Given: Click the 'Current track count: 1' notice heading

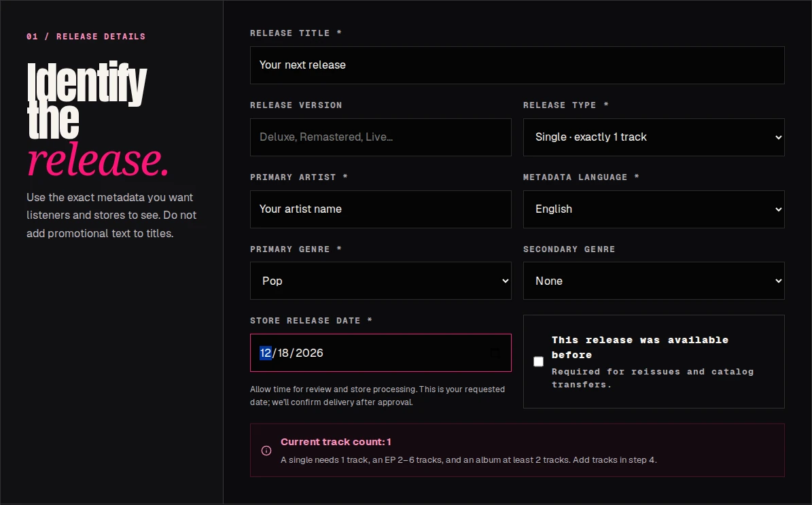Looking at the screenshot, I should (336, 442).
